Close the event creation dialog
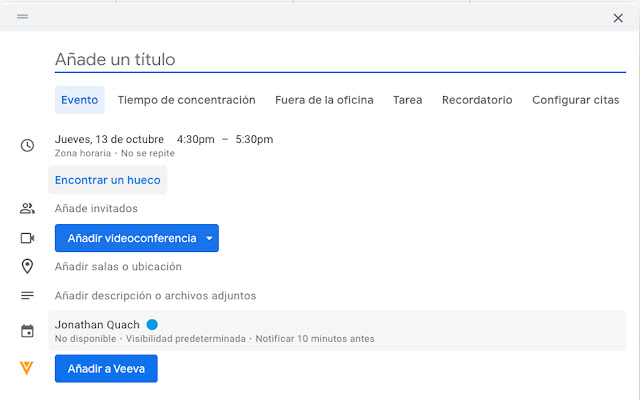The image size is (640, 400). click(x=618, y=18)
